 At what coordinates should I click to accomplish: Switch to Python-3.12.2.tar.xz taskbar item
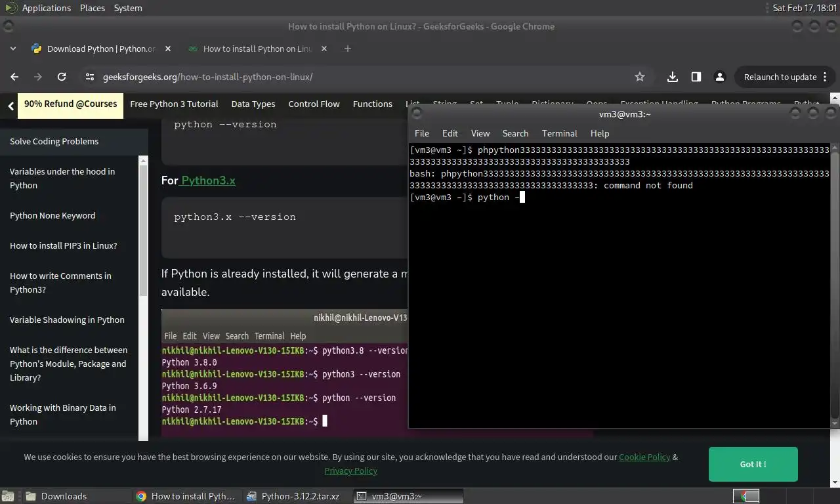[x=297, y=496]
